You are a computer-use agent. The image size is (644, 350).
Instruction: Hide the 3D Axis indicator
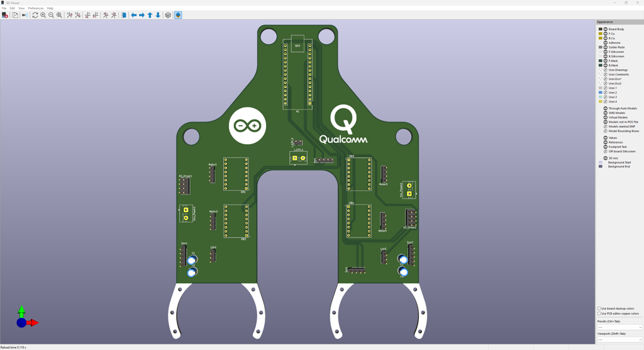tap(606, 159)
